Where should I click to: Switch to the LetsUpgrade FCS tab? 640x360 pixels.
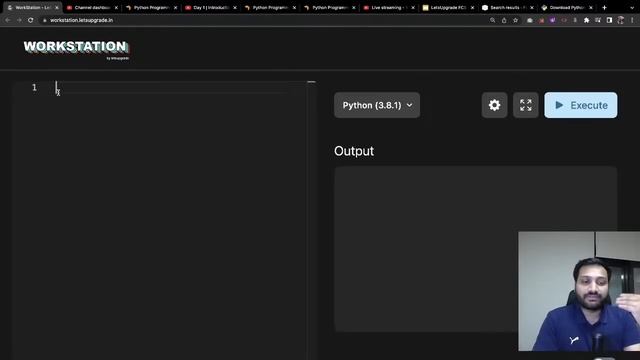click(448, 8)
